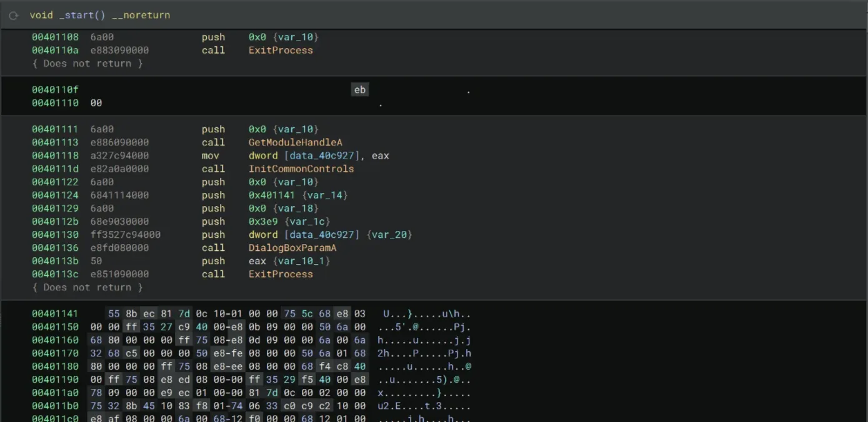The image size is (868, 422).
Task: Select the 0x3e9 constant operand
Action: point(262,222)
